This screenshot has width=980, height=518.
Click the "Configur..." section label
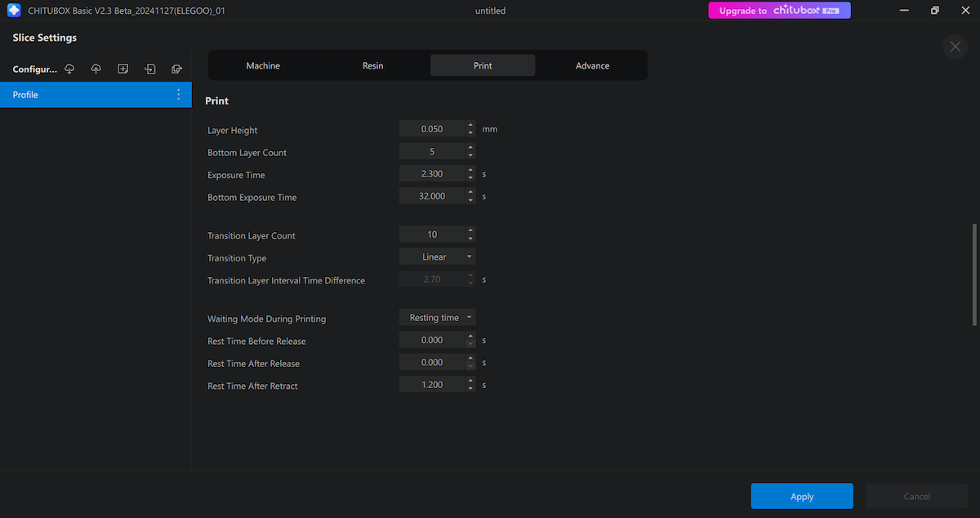[x=35, y=69]
